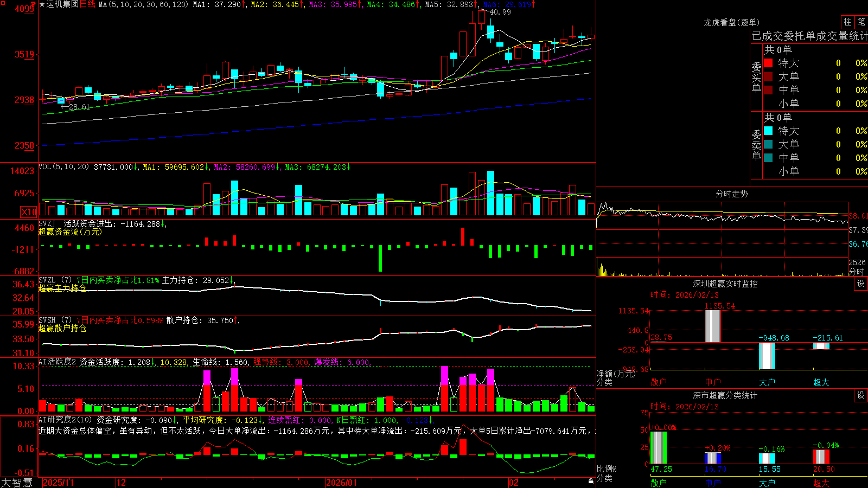Click the 龙虎看盘(逐单) panel title
The width and height of the screenshot is (868, 488).
click(732, 22)
